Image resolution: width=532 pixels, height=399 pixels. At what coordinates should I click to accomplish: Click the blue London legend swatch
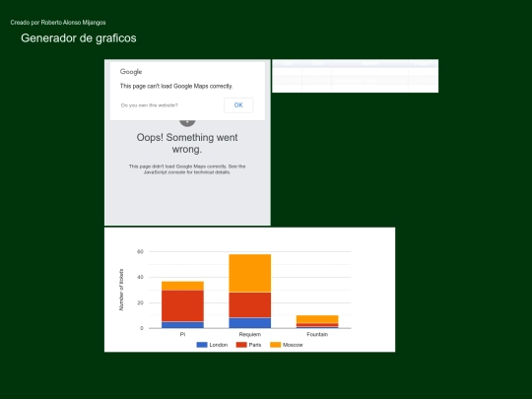(202, 345)
